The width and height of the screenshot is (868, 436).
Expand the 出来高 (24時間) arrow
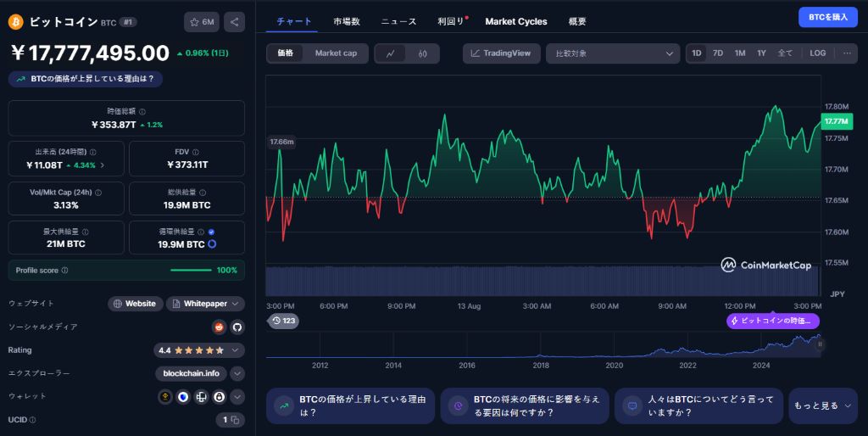pyautogui.click(x=103, y=165)
